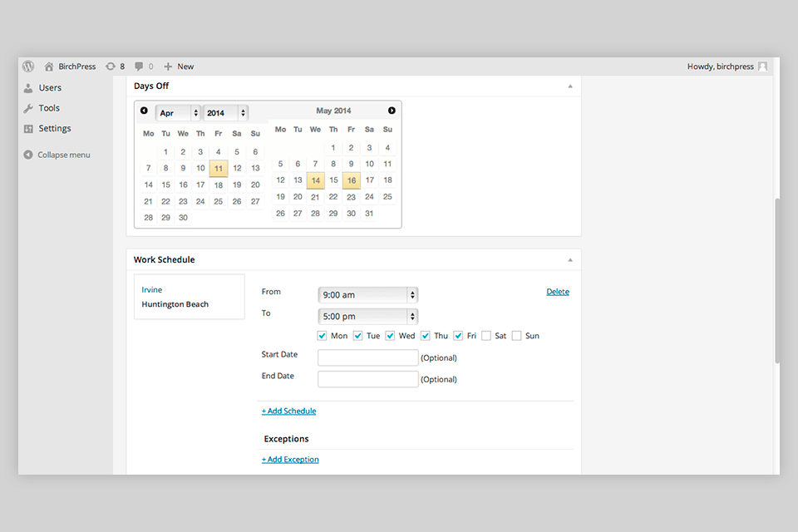Open the New menu in admin bar
This screenshot has height=532, width=798.
point(185,66)
